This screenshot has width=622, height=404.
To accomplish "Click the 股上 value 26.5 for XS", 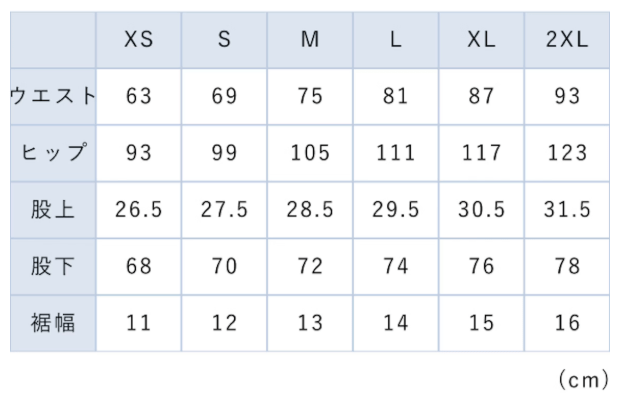I will pos(138,210).
